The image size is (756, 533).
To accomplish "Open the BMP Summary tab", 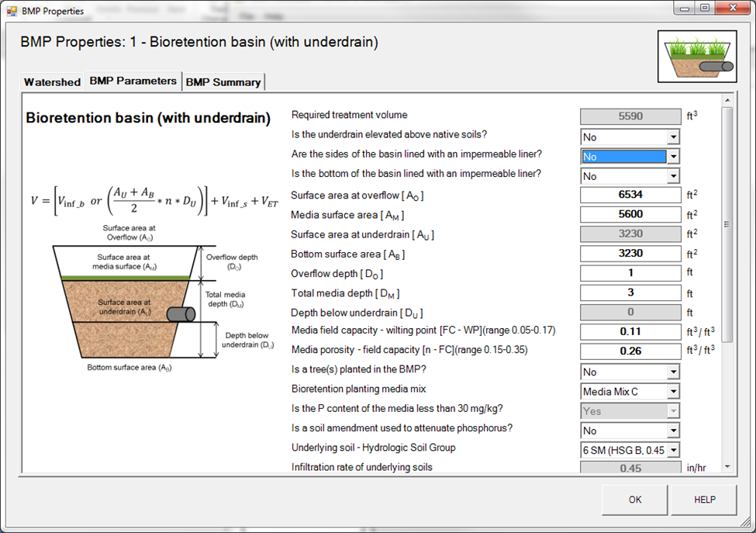I will [223, 82].
